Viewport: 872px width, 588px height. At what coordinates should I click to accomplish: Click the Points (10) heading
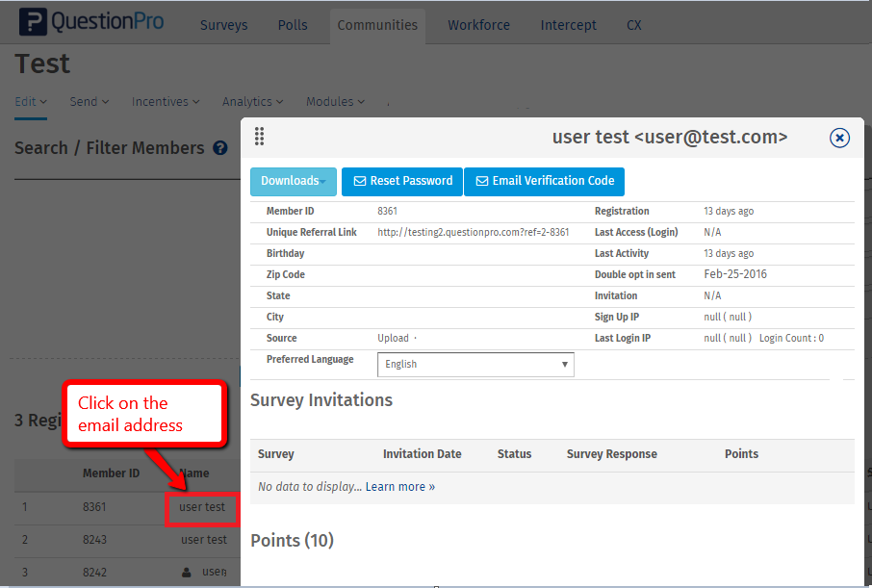coord(292,541)
